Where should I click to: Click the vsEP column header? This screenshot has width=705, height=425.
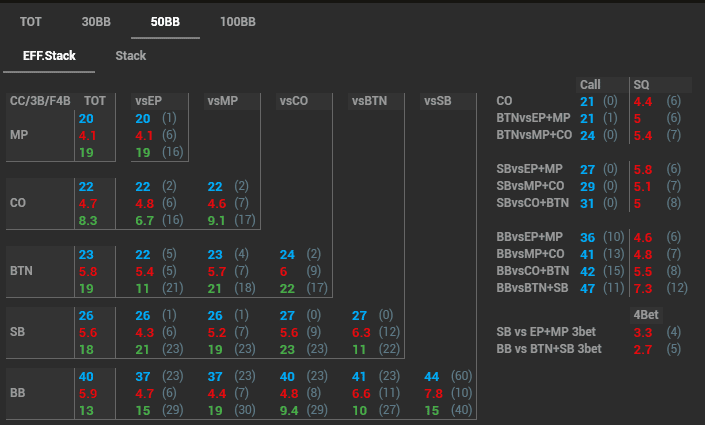pyautogui.click(x=152, y=100)
